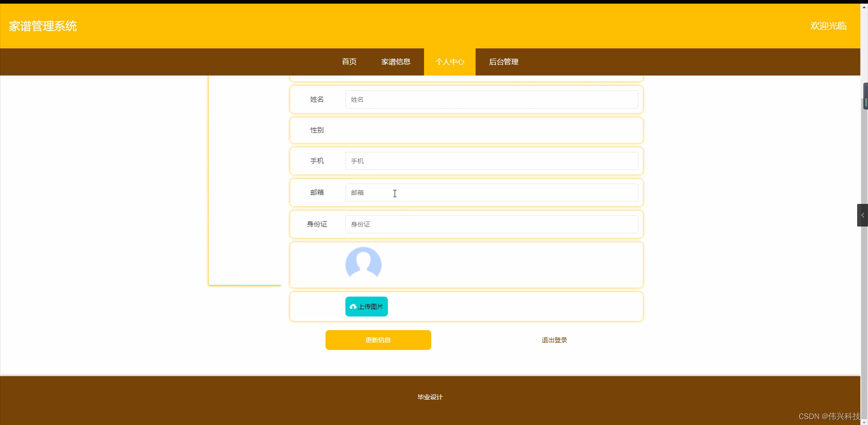Click inside the 性别 gender field row
Screen dimensions: 868x425
pos(466,130)
